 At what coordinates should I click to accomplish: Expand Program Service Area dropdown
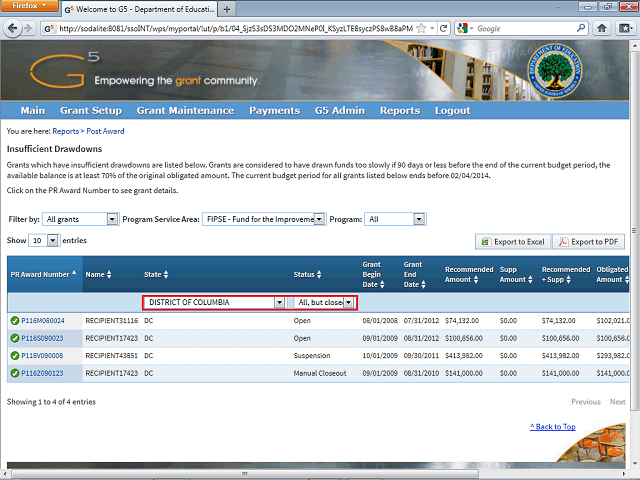[x=320, y=219]
